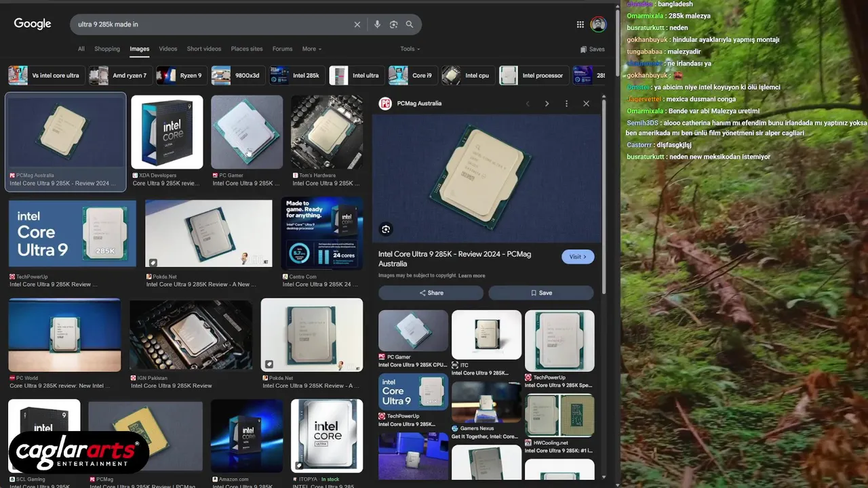
Task: Open the Learn more link
Action: 472,276
